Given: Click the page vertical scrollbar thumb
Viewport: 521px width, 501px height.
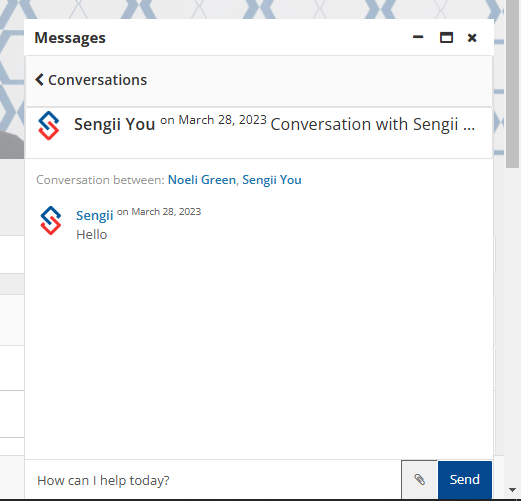Looking at the screenshot, I should 513,83.
